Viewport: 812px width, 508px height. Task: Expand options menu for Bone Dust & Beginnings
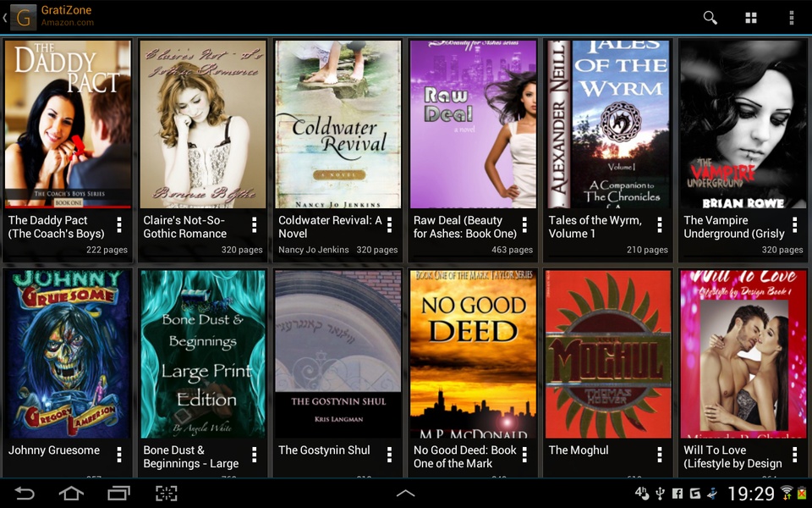(x=255, y=455)
